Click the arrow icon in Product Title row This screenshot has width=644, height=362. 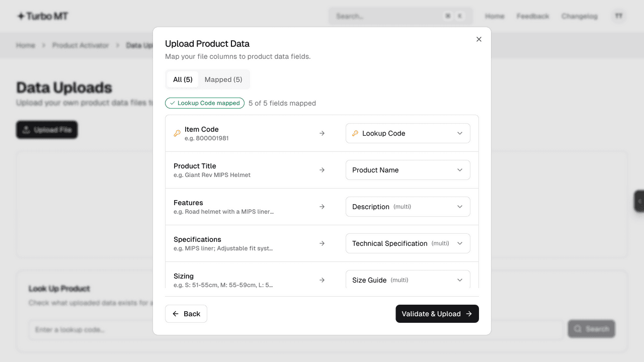click(x=322, y=170)
